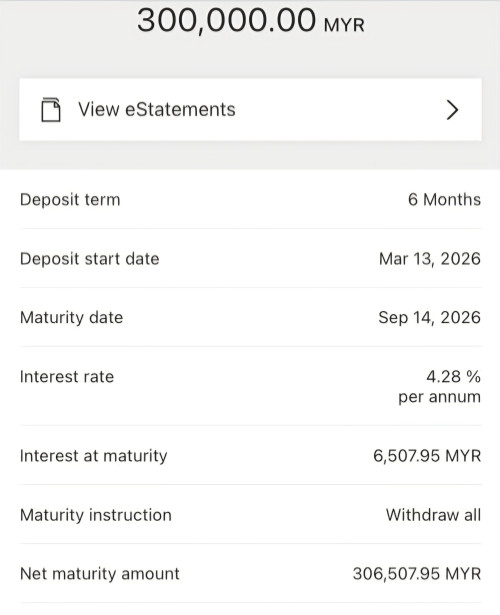Tap the MYR currency label beside balance
The height and width of the screenshot is (615, 500).
tap(344, 25)
